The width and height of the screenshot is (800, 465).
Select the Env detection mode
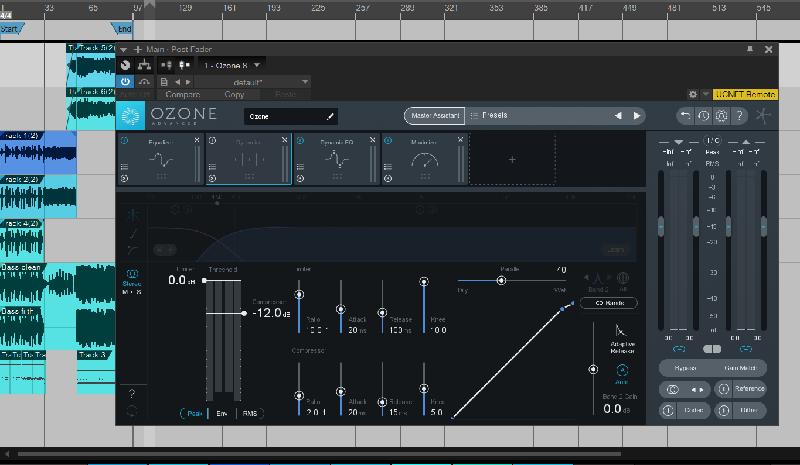point(221,413)
